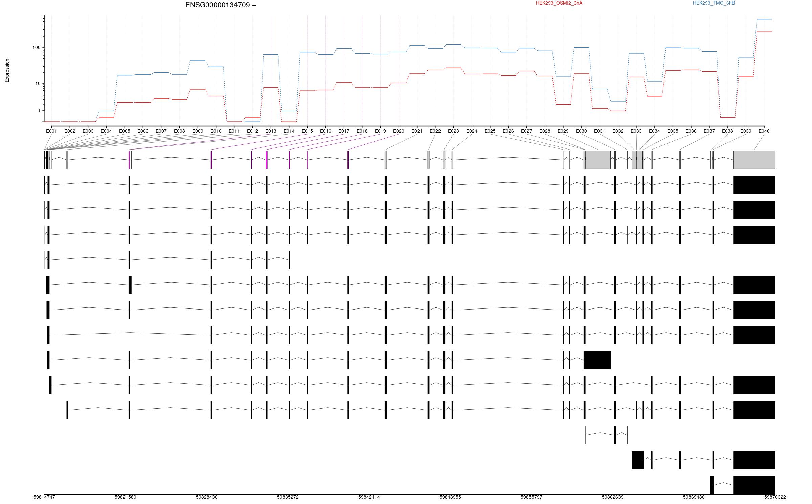The width and height of the screenshot is (812, 504).
Task: Click genomic coordinate 59862639
Action: point(612,497)
